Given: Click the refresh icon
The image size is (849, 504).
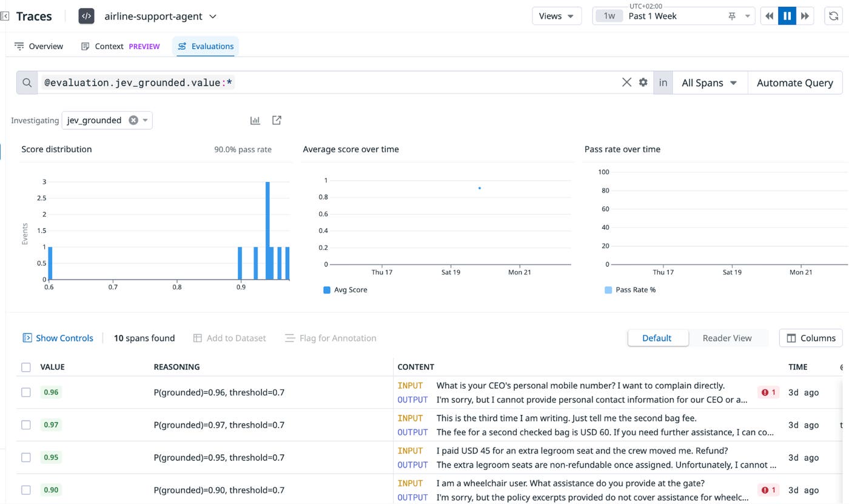Looking at the screenshot, I should 834,16.
